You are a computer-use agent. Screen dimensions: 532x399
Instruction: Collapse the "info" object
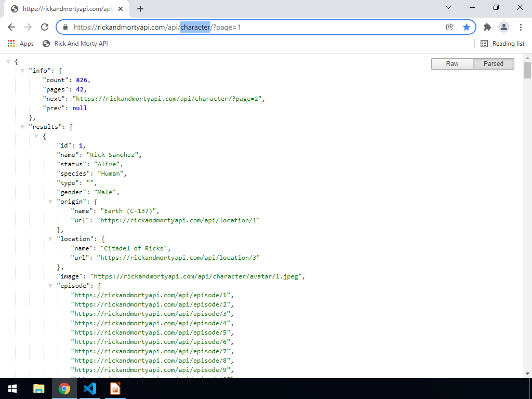22,71
